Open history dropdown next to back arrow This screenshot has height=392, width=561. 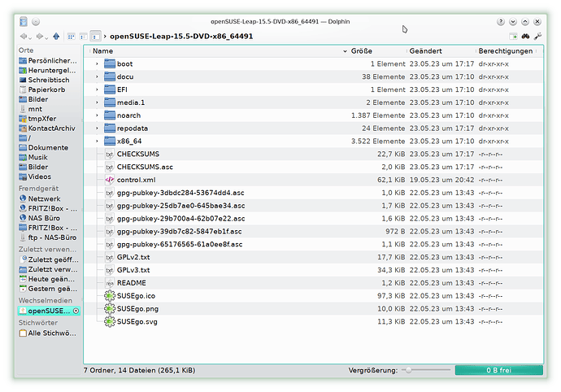click(30, 37)
